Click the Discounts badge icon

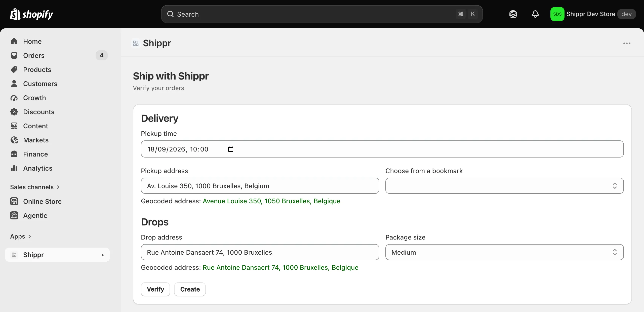coord(14,112)
